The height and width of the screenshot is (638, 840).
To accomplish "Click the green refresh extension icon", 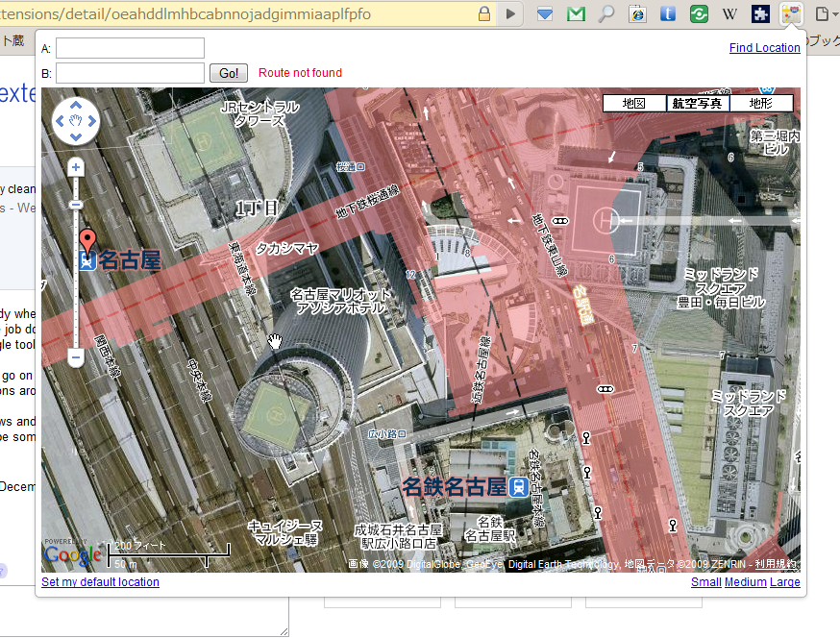I will point(699,13).
